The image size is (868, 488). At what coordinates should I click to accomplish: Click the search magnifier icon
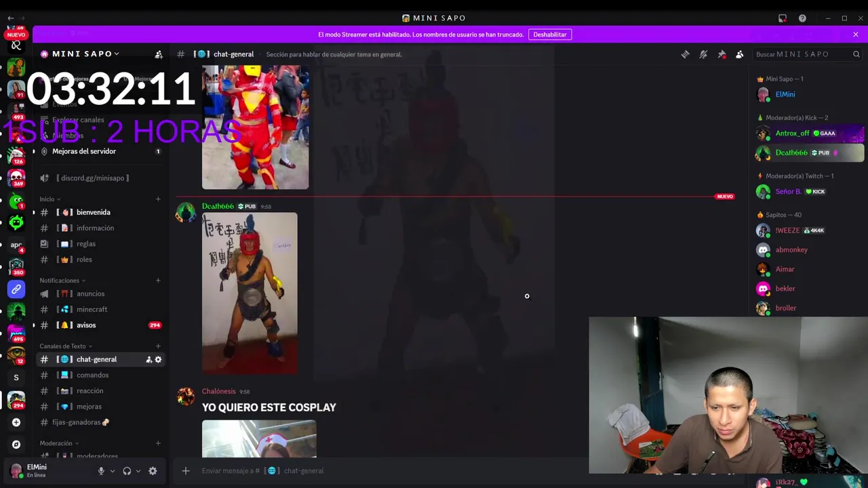click(x=856, y=54)
